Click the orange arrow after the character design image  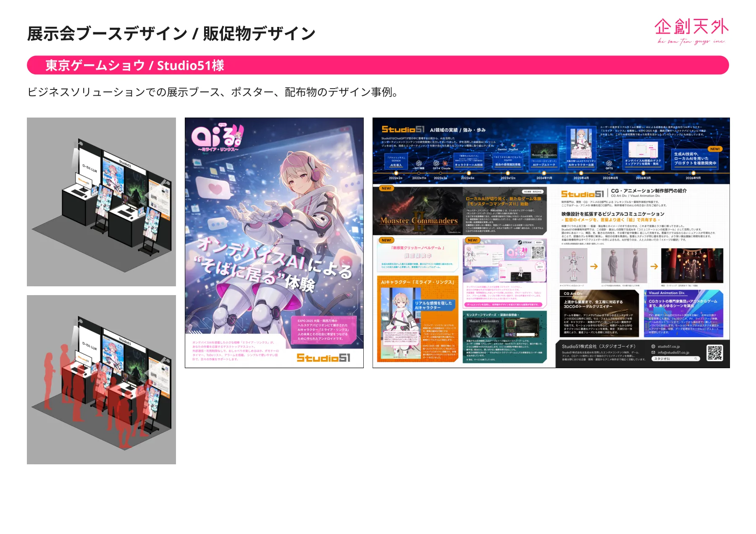594,266
